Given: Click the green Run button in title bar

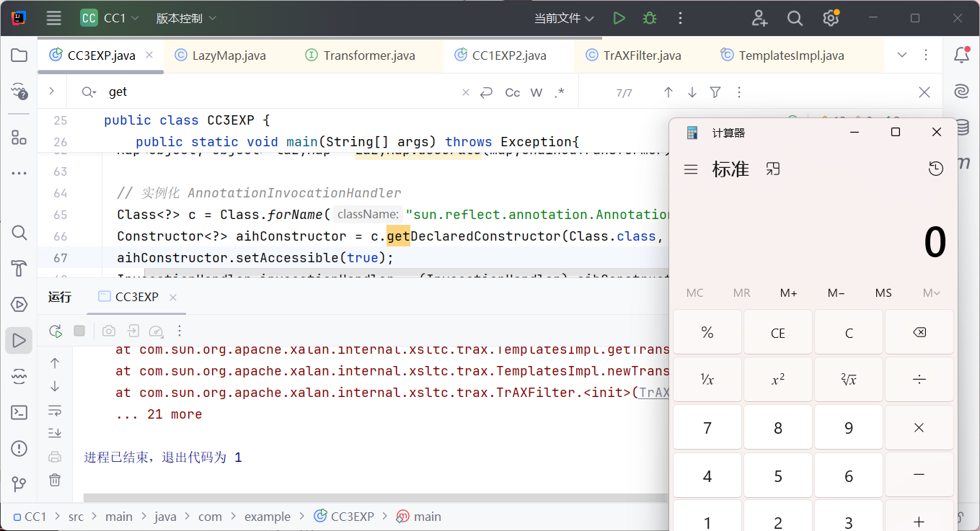Looking at the screenshot, I should [619, 19].
